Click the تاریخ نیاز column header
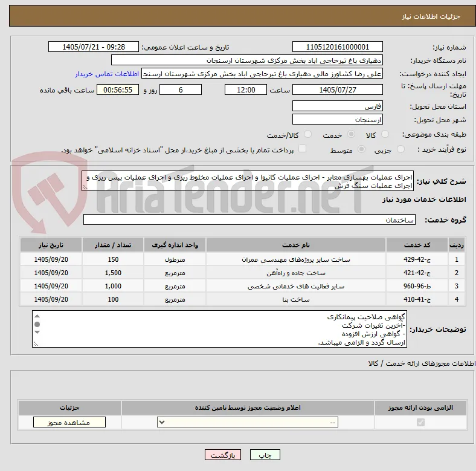 point(51,245)
